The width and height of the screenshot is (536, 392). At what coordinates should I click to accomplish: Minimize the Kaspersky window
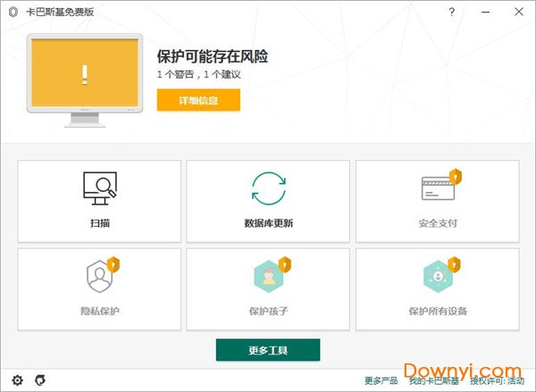(485, 13)
